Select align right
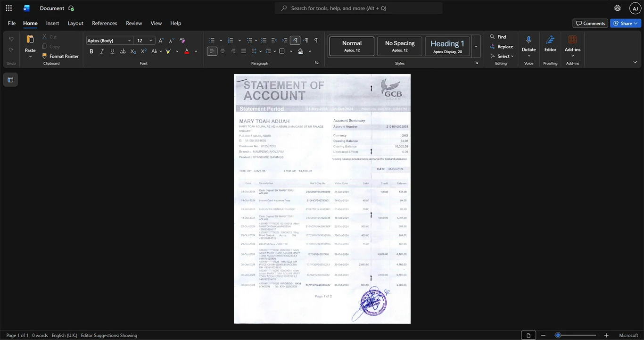 click(x=233, y=51)
